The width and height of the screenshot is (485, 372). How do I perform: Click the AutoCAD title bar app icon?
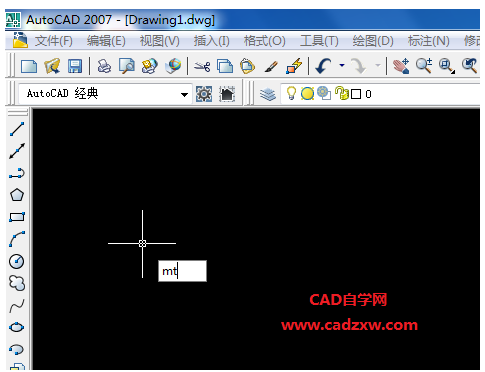tap(13, 20)
